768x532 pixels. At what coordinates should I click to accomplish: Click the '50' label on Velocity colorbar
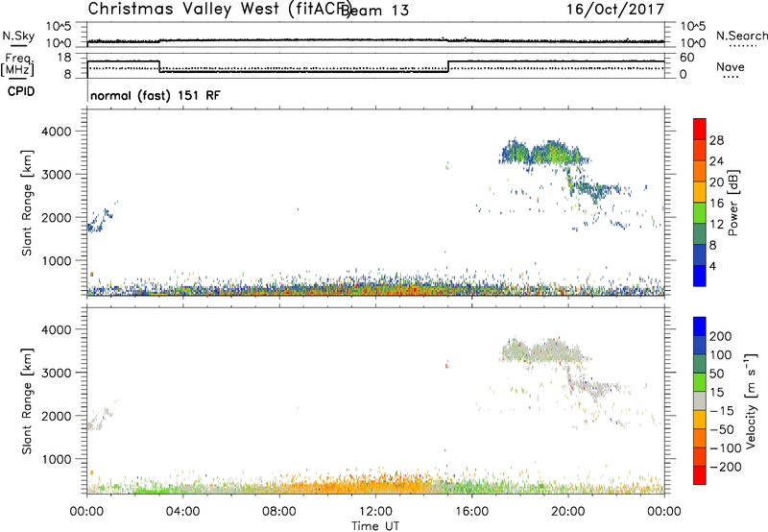(x=716, y=374)
